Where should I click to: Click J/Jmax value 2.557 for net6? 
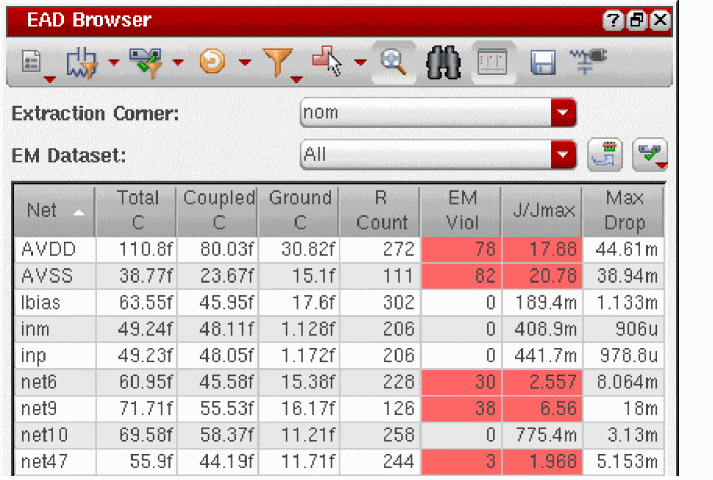point(542,382)
